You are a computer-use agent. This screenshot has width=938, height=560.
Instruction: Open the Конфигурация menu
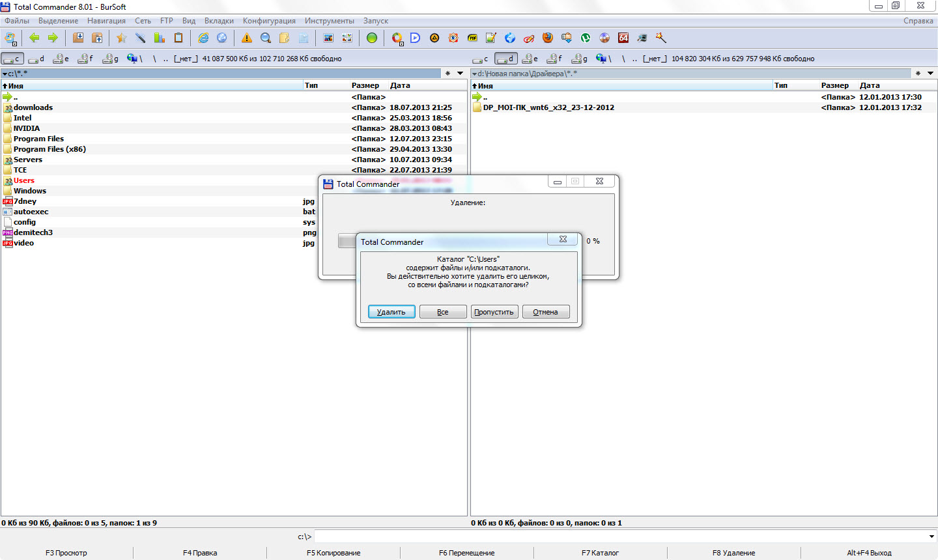point(269,21)
